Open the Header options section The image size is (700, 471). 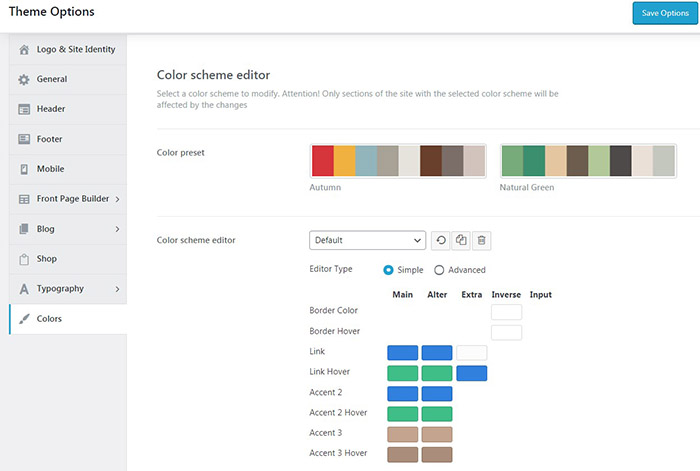coord(50,109)
